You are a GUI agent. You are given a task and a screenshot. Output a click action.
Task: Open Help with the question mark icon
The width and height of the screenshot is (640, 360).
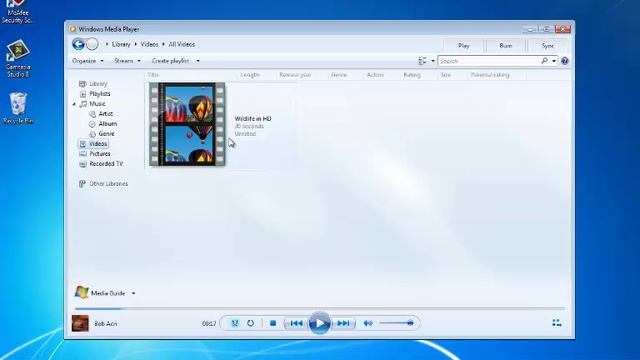[x=564, y=61]
